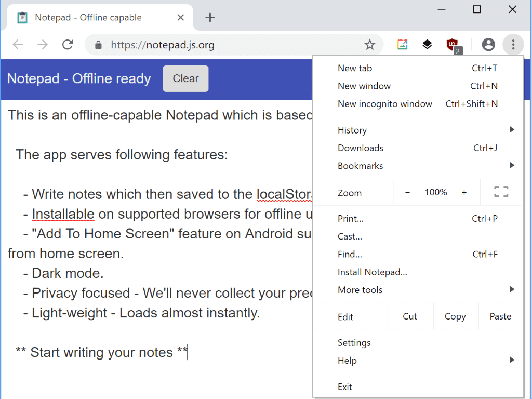This screenshot has height=399, width=532.
Task: Click the Clear button in Notepad header
Action: click(185, 79)
